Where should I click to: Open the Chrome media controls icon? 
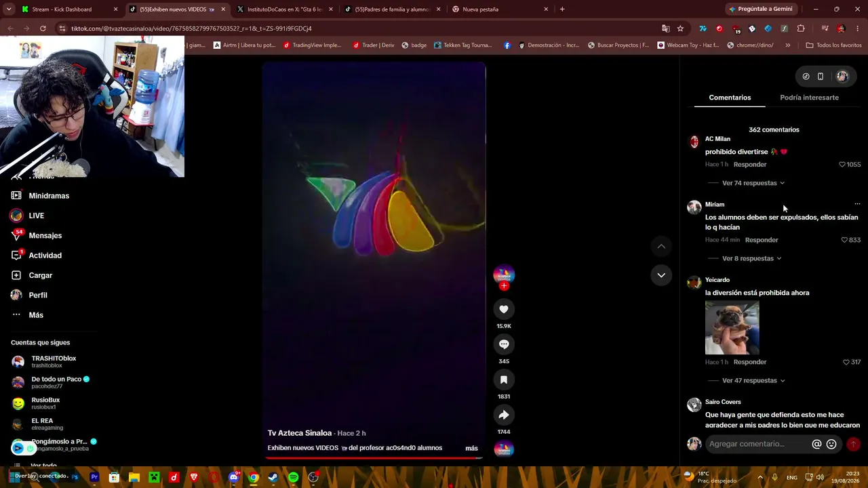825,28
